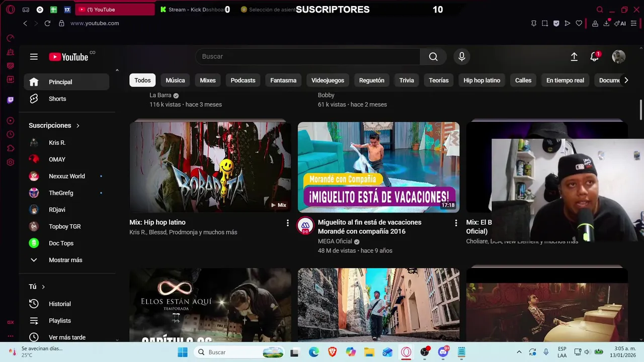Open Windows Start menu
Viewport: 644px width, 362px height.
pyautogui.click(x=182, y=352)
